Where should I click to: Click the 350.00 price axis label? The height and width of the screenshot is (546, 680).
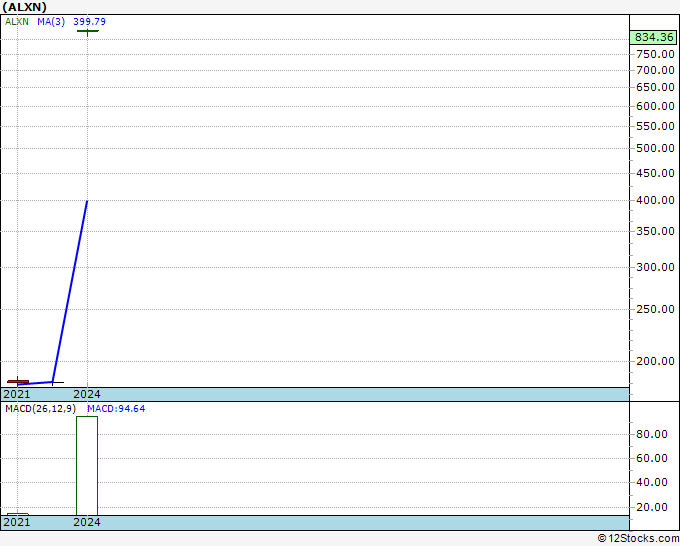pos(655,231)
